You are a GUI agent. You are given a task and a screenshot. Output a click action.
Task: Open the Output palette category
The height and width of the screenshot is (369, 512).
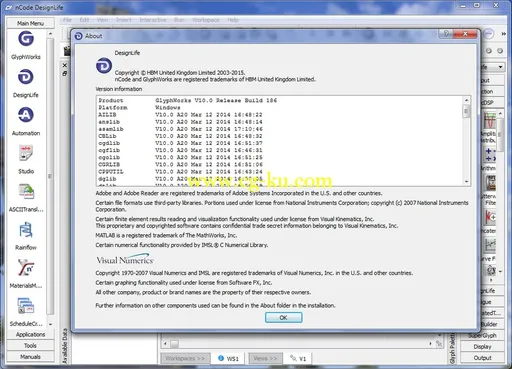tap(482, 358)
